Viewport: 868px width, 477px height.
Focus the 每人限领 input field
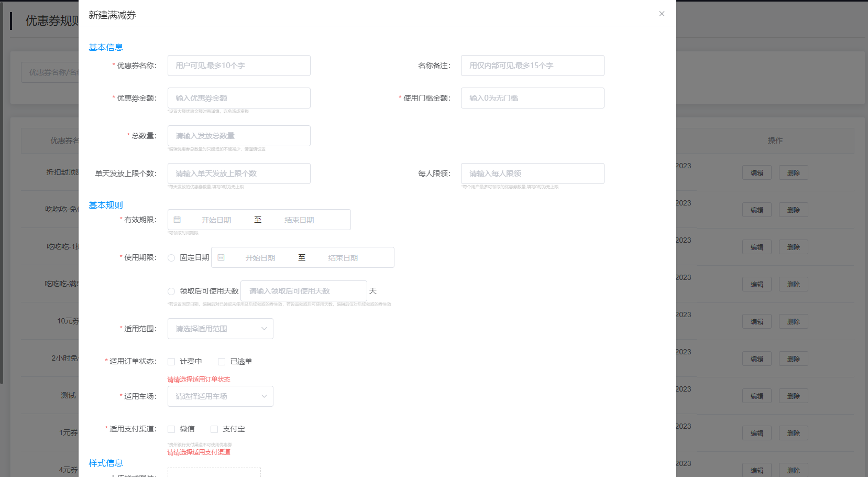(x=532, y=174)
